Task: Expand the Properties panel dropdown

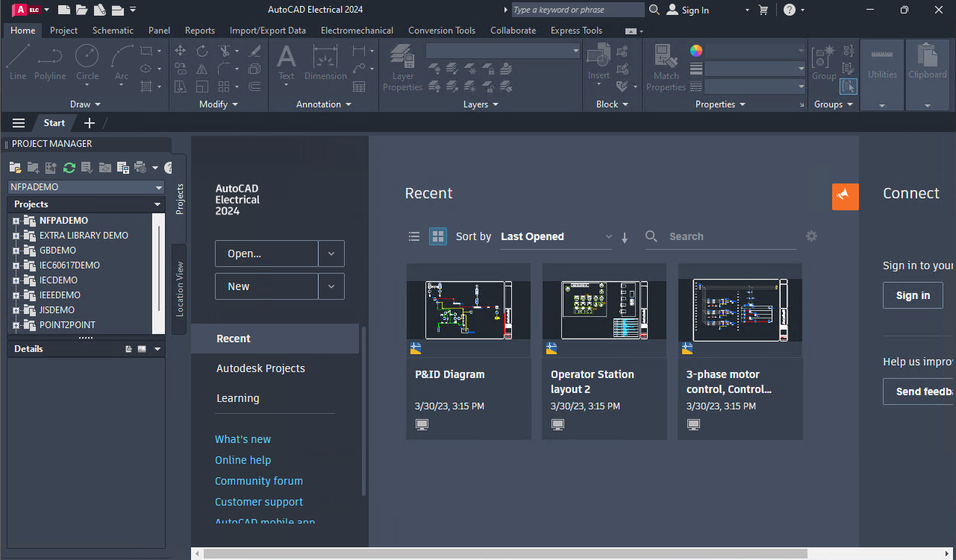Action: pos(721,104)
